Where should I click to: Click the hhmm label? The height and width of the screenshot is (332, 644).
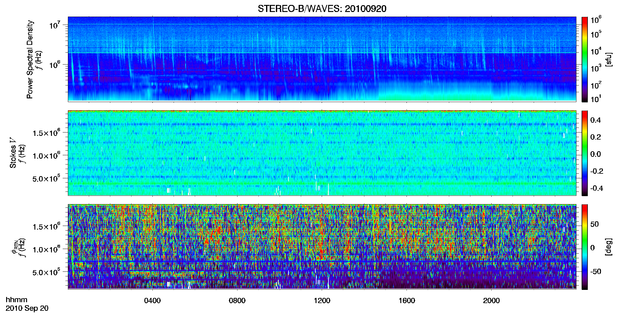click(17, 300)
